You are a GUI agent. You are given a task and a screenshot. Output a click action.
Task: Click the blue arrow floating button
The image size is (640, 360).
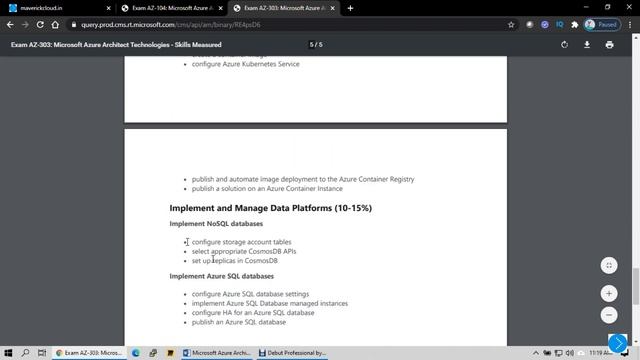[x=618, y=343]
